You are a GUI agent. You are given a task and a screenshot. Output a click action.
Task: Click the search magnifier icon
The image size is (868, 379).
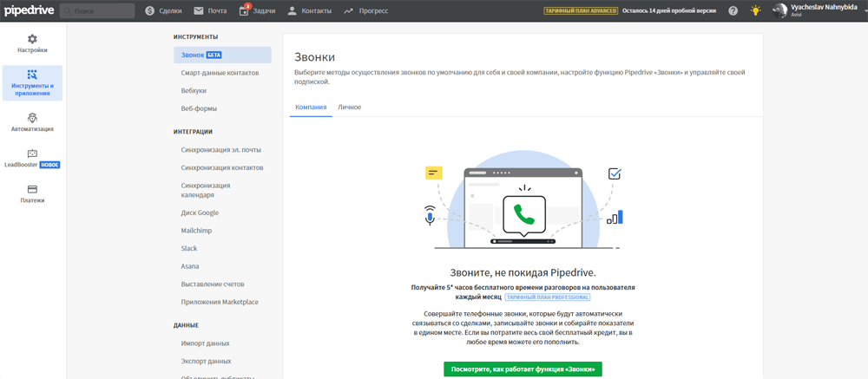[67, 11]
